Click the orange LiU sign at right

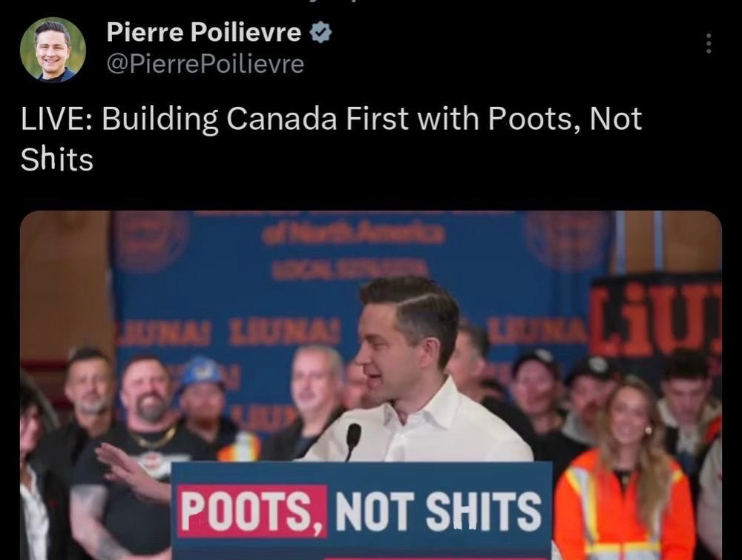tap(657, 320)
